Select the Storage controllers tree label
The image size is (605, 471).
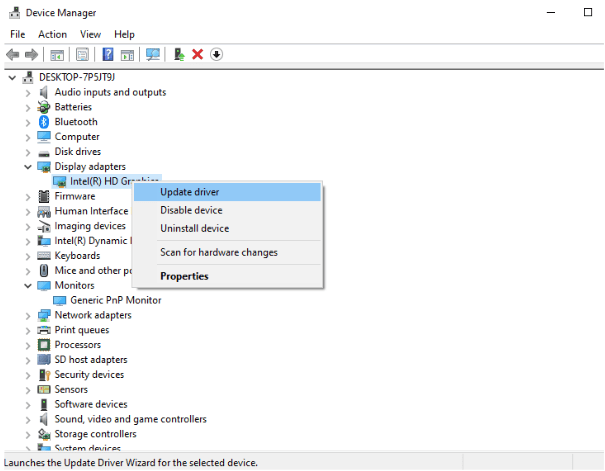[95, 434]
